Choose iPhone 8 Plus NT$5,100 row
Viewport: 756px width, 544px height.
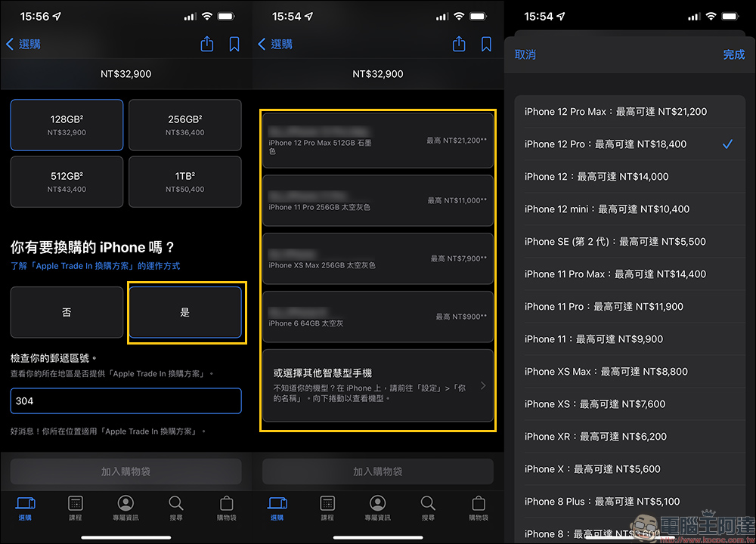tap(630, 502)
